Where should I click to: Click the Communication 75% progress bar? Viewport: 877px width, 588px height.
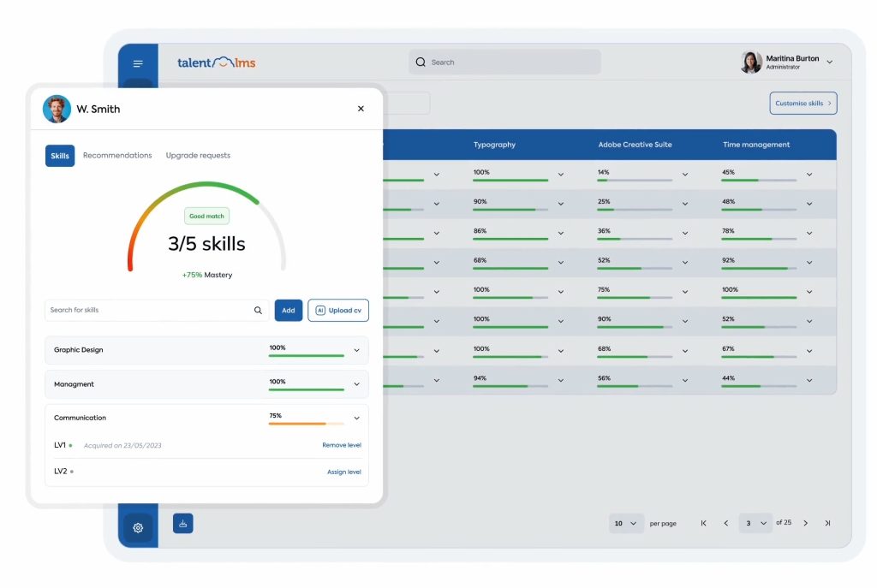[306, 423]
